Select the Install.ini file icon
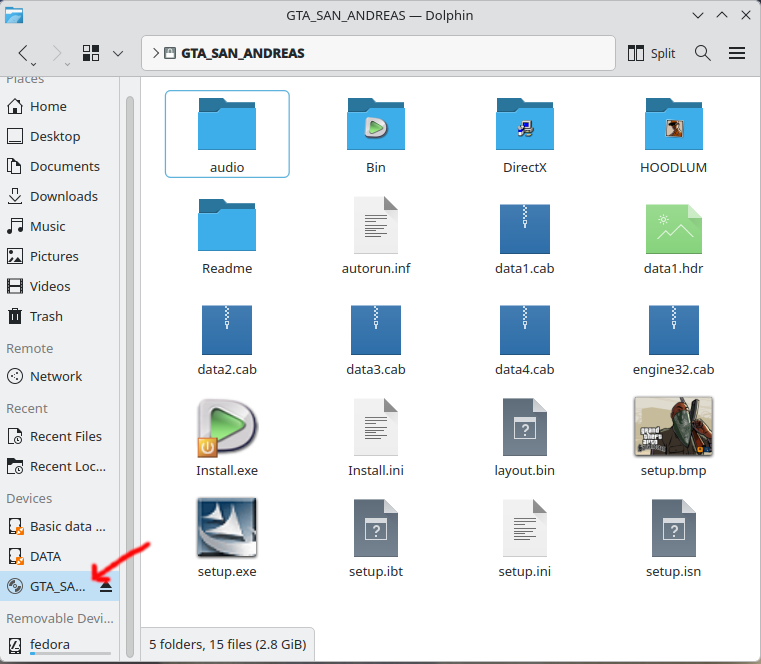The height and width of the screenshot is (664, 761). (x=376, y=427)
